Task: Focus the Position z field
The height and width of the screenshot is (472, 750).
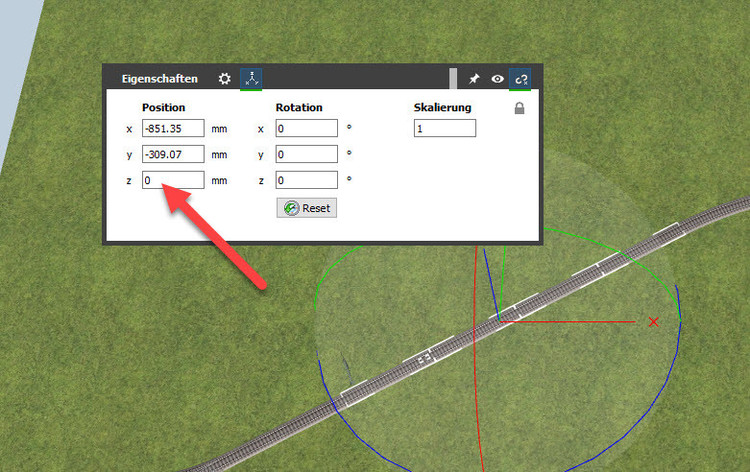Action: pos(173,180)
